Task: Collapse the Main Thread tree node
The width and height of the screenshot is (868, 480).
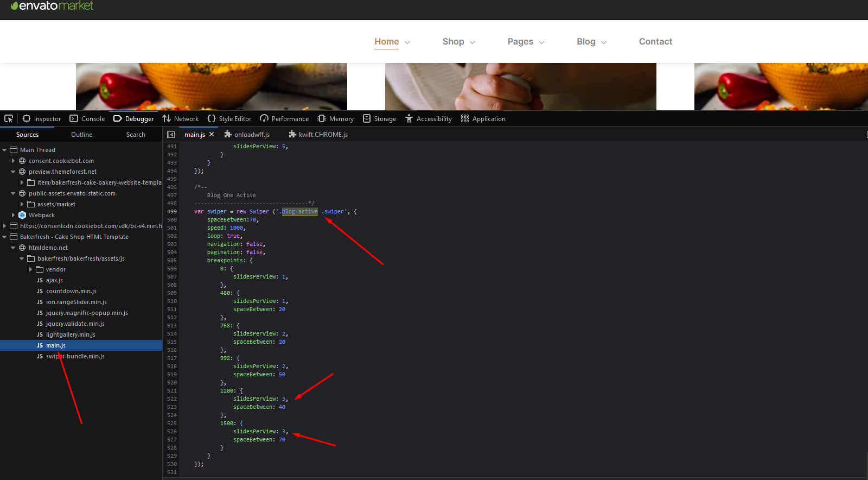Action: 4,150
